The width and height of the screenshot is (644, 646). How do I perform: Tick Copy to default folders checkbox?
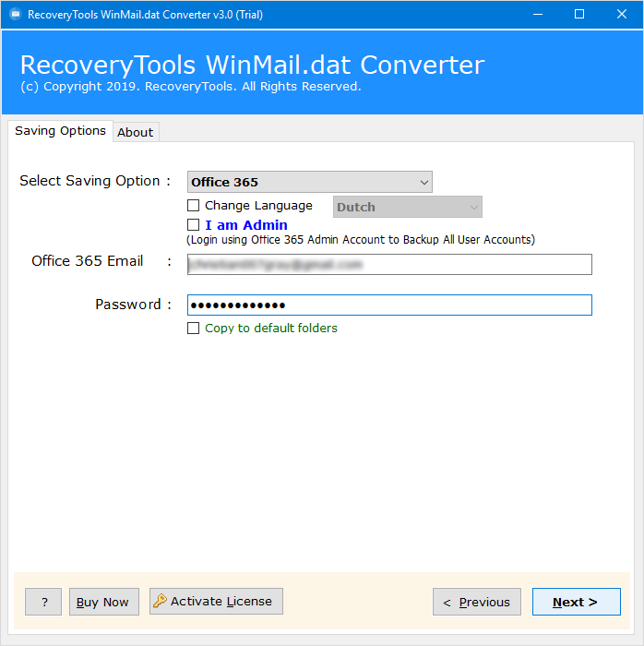[193, 328]
